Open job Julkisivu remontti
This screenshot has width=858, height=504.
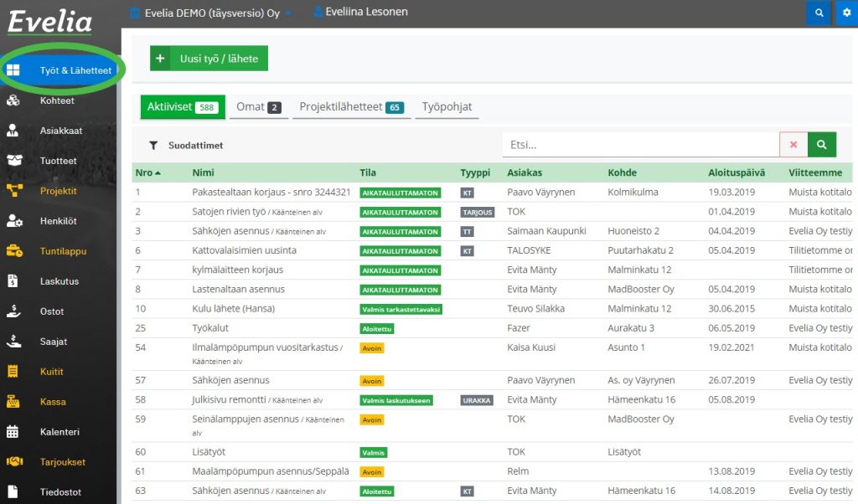[x=229, y=399]
